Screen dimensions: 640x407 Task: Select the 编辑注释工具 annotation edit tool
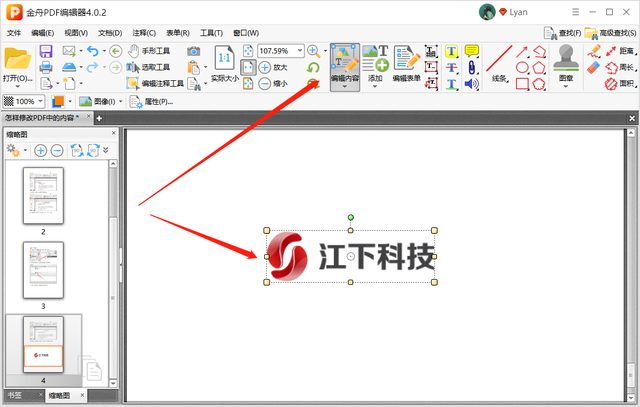(155, 84)
